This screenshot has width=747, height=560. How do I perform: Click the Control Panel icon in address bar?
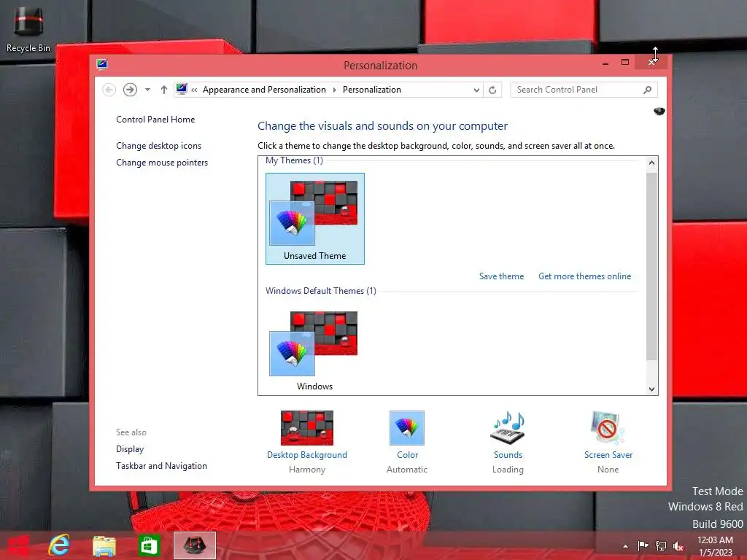pos(182,89)
